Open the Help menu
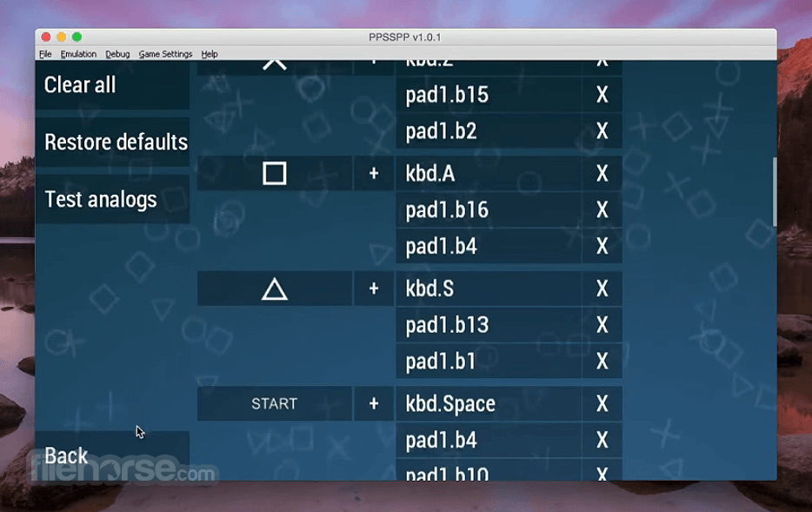Screen dimensions: 812x512 coord(210,54)
